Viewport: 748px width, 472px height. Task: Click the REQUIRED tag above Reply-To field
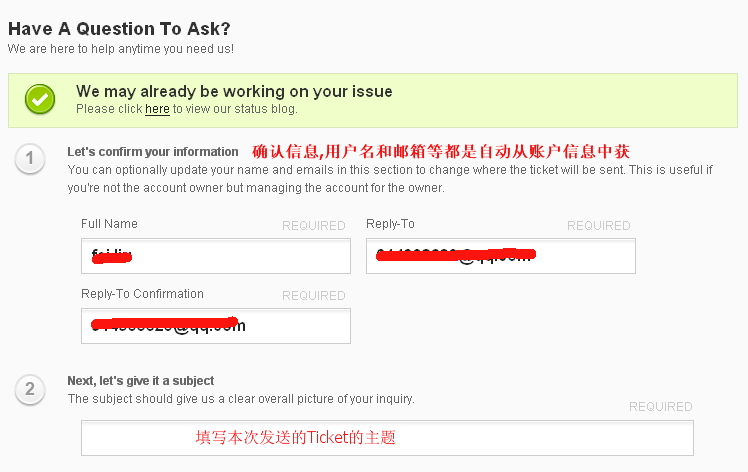pos(598,226)
